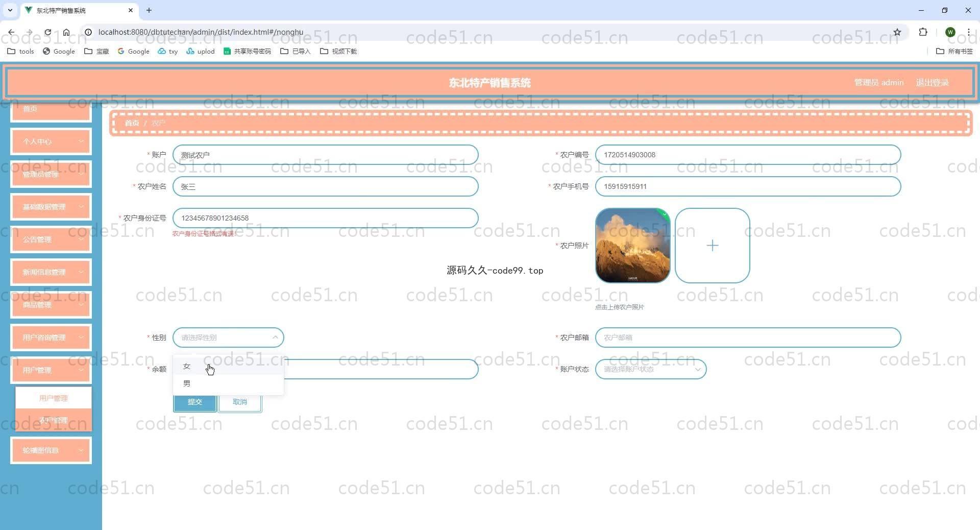Click the 账户 input field
This screenshot has width=980, height=530.
tap(326, 155)
